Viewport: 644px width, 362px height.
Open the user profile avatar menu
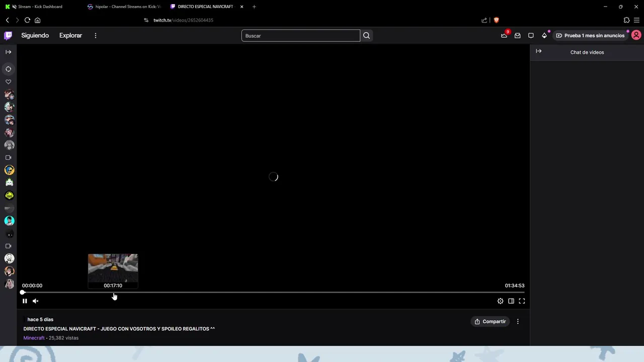(x=636, y=35)
